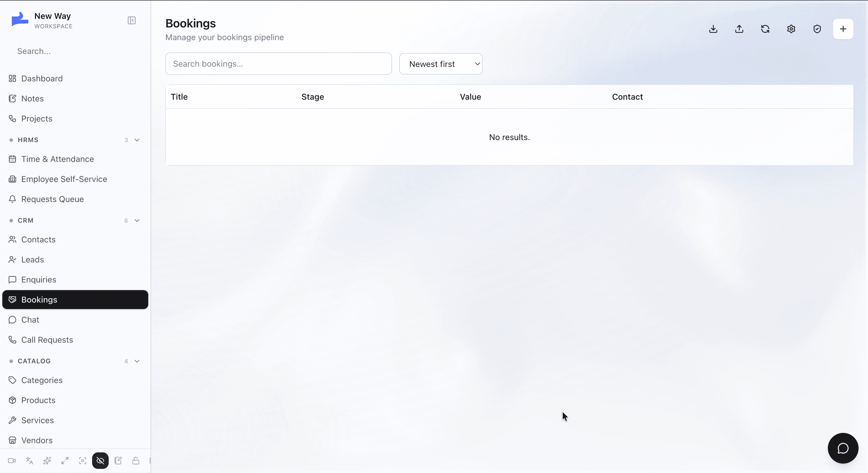Click the download bookings icon
Image resolution: width=868 pixels, height=473 pixels.
pyautogui.click(x=713, y=29)
